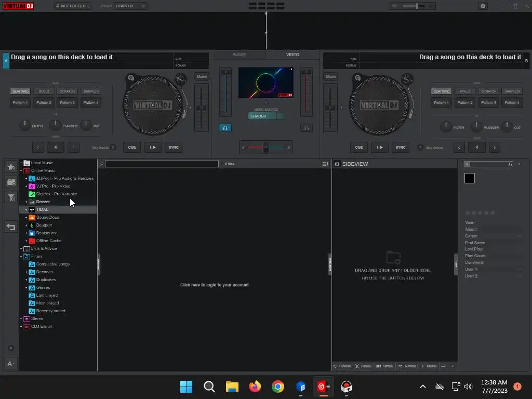532x399 pixels.
Task: Click the Beatsource blue icon
Action: pos(32,233)
